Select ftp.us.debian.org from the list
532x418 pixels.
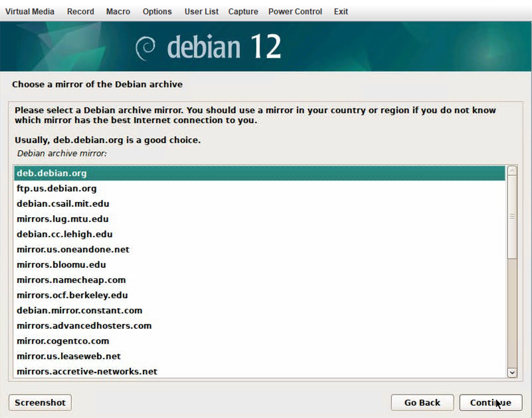coord(56,188)
